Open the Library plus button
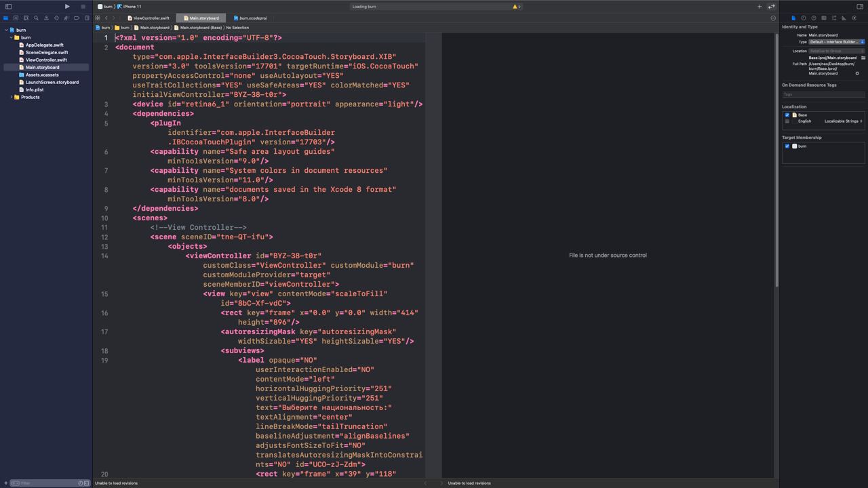This screenshot has width=868, height=488. pyautogui.click(x=759, y=6)
